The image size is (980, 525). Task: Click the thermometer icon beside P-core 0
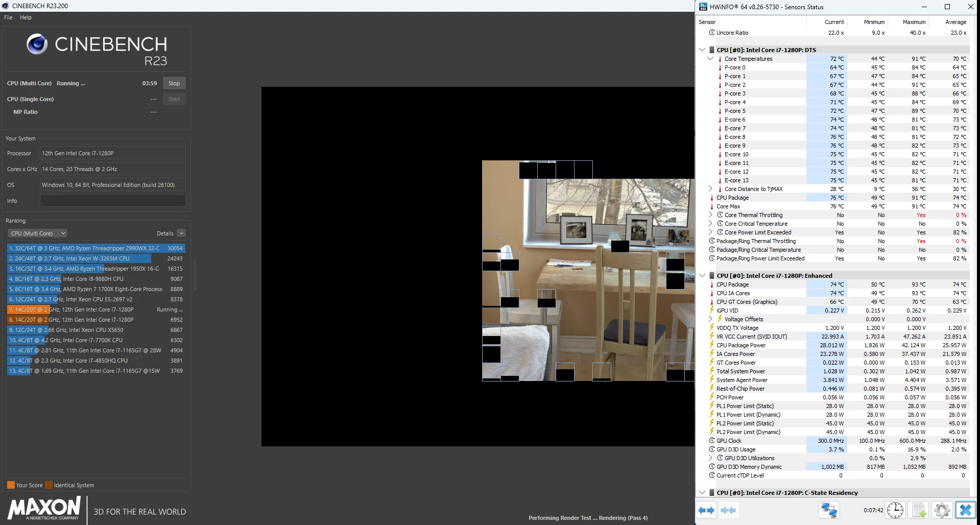pos(720,67)
